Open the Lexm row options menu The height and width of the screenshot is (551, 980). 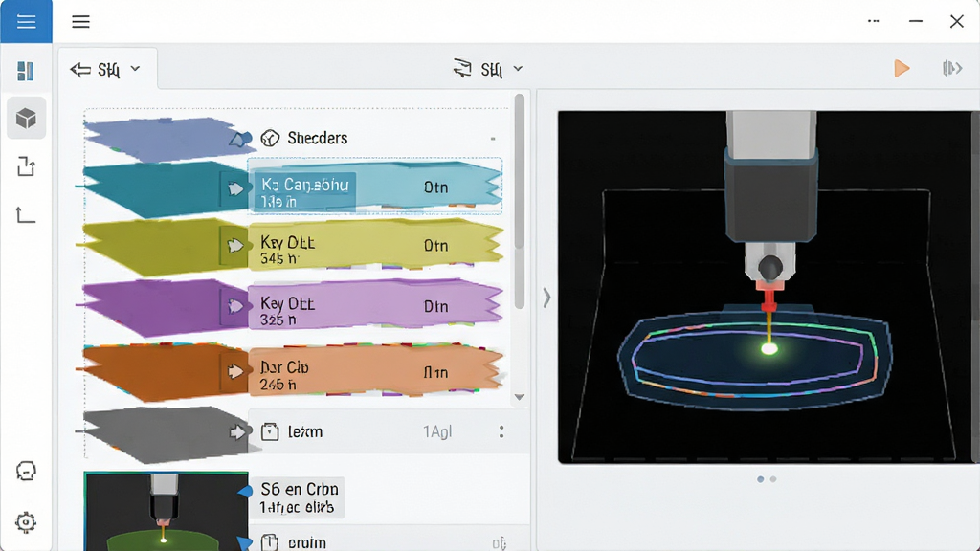[x=501, y=431]
